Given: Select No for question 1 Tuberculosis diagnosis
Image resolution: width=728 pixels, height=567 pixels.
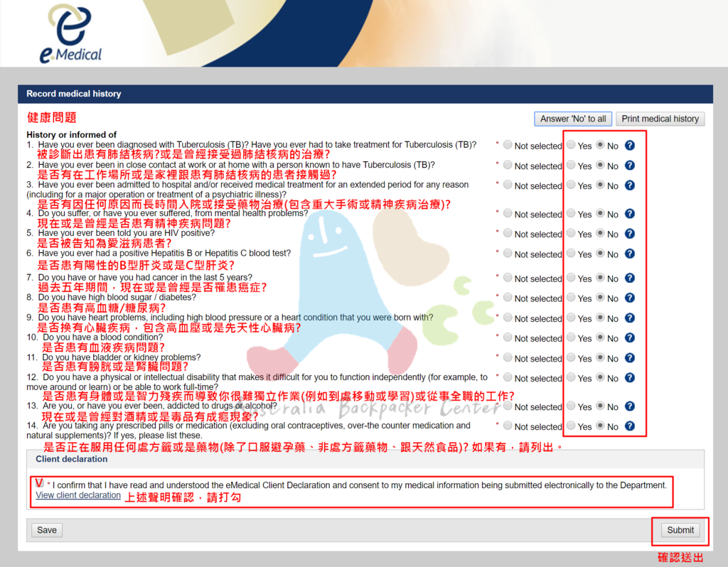Looking at the screenshot, I should click(x=600, y=145).
